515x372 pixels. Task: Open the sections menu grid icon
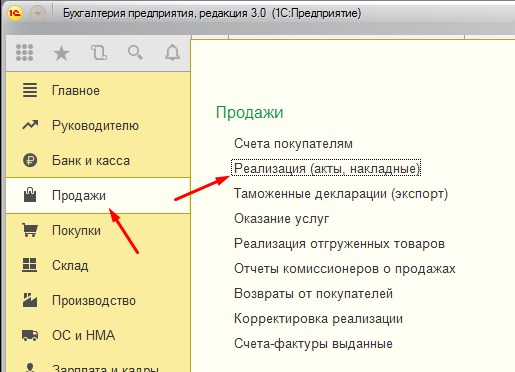click(x=24, y=52)
